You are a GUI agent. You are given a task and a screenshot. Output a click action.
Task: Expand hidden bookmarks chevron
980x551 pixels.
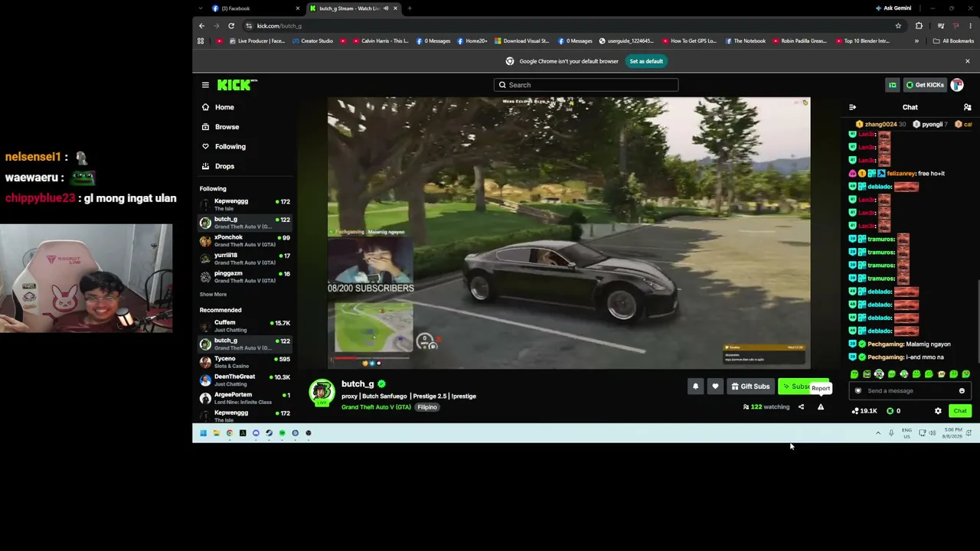point(916,41)
